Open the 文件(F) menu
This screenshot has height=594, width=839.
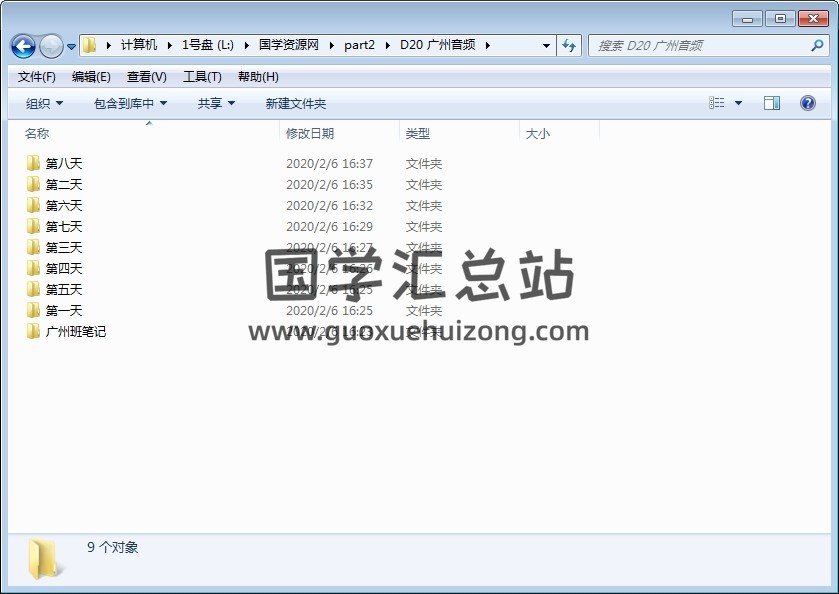point(36,77)
